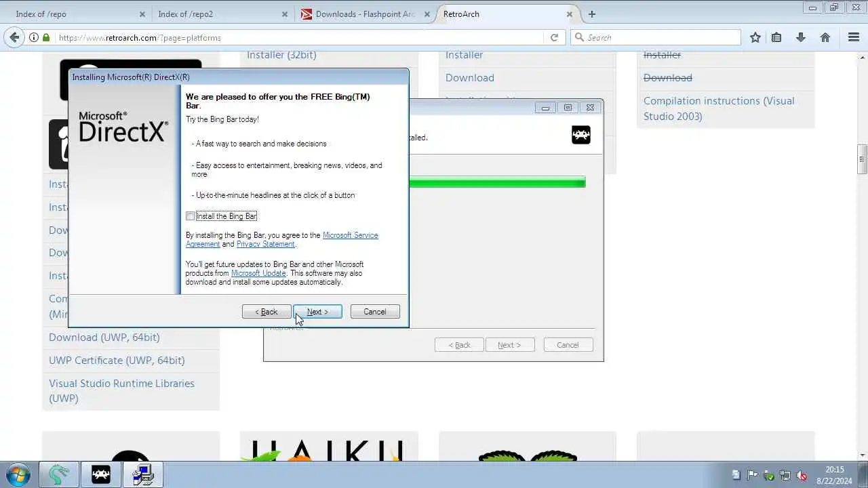868x488 pixels.
Task: Click the Cancel button in RetroArch setup
Action: 568,345
